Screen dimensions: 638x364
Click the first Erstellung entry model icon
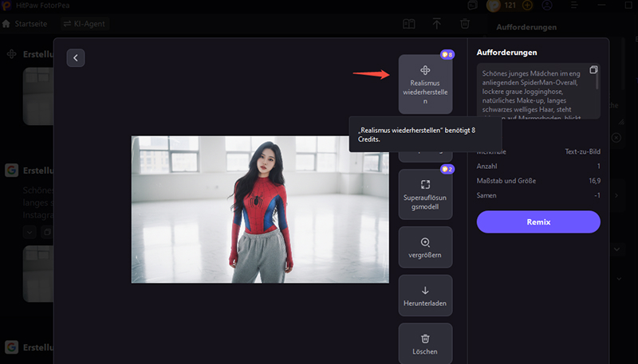tap(11, 54)
